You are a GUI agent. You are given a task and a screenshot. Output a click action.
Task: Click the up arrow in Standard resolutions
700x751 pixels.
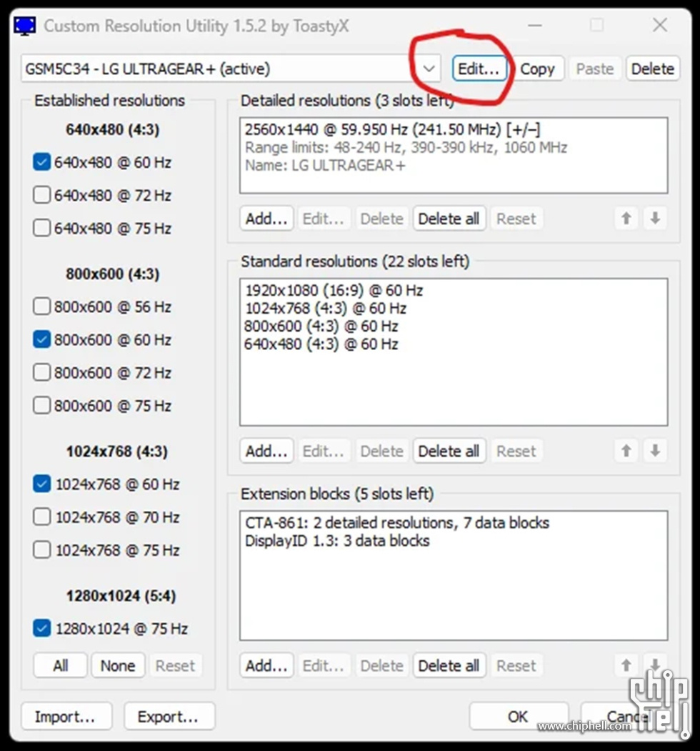(626, 451)
